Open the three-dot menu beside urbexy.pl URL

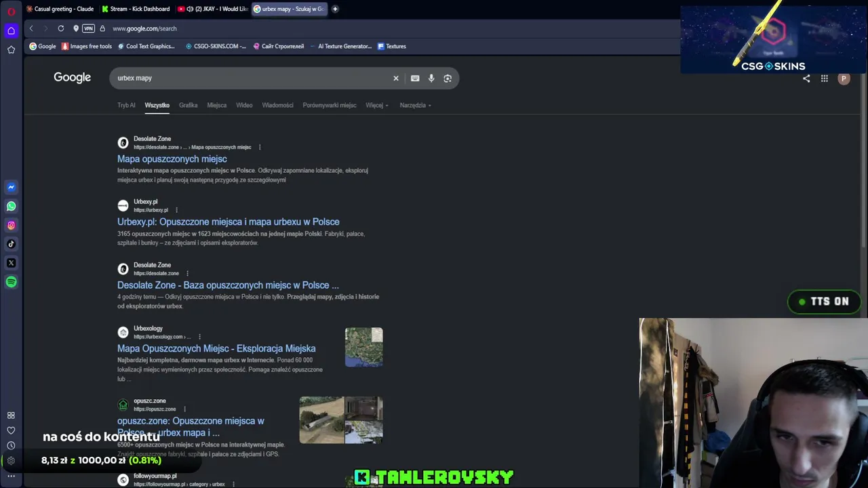tap(176, 210)
